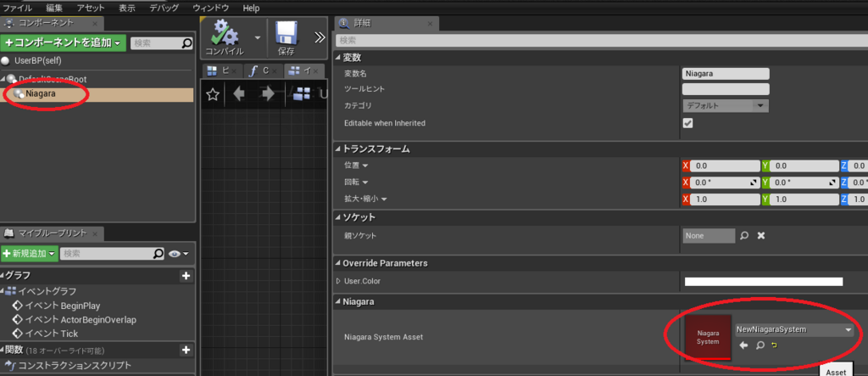Image resolution: width=868 pixels, height=376 pixels.
Task: Add new graph with plus in グラフ section
Action: pos(186,276)
